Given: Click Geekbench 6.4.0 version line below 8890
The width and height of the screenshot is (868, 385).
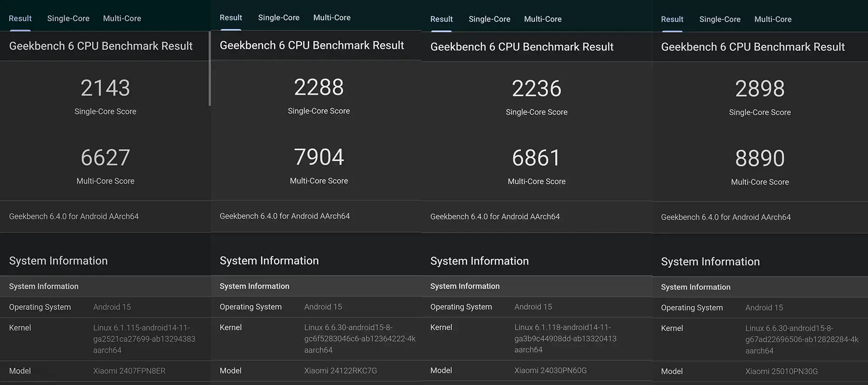Looking at the screenshot, I should pyautogui.click(x=726, y=217).
